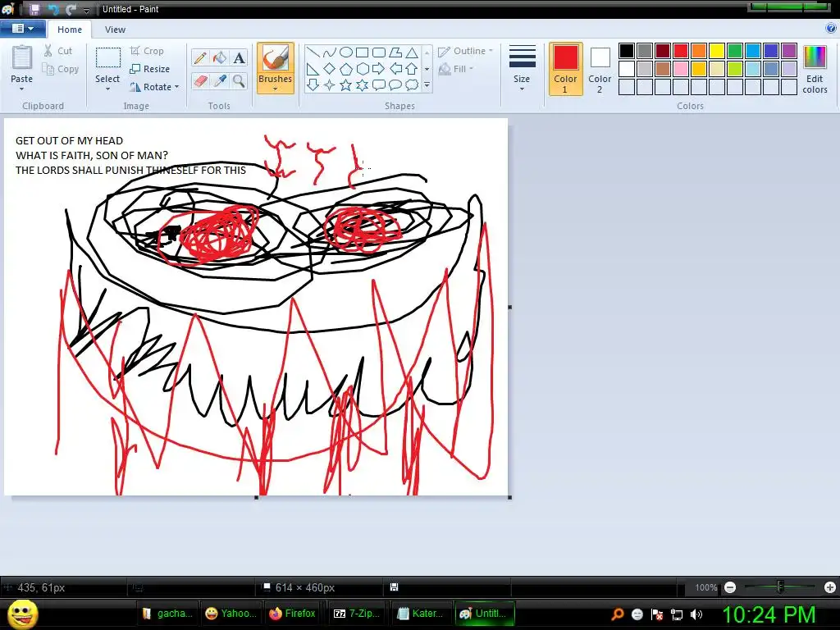Open the Edit colors dialog

[x=815, y=70]
